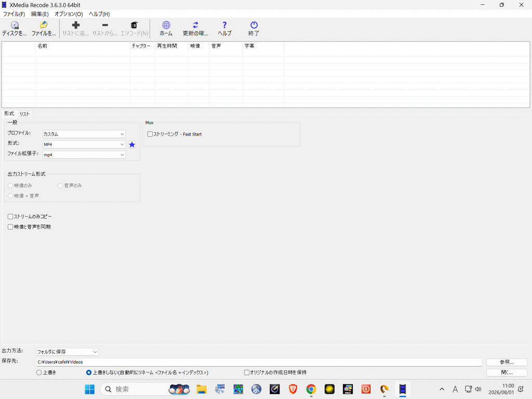Screen dimensions: 532x399
Task: Open File Explorer from the taskbar
Action: [202, 389]
